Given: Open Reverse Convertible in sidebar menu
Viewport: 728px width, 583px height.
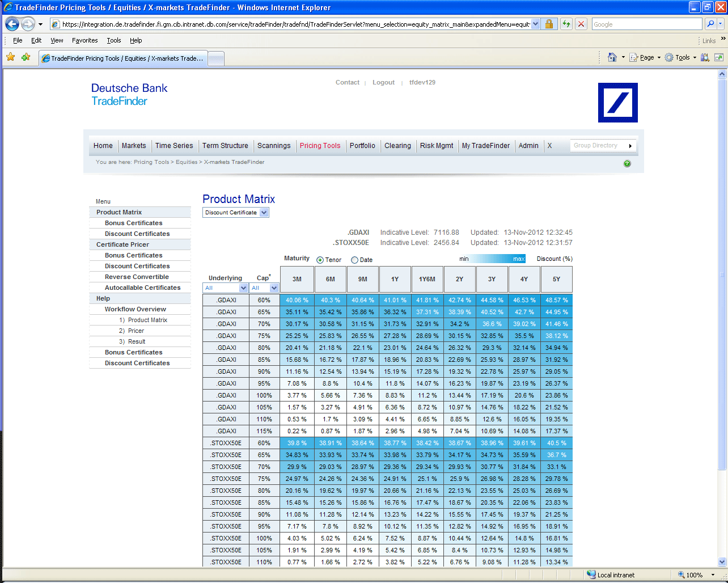Looking at the screenshot, I should tap(137, 277).
